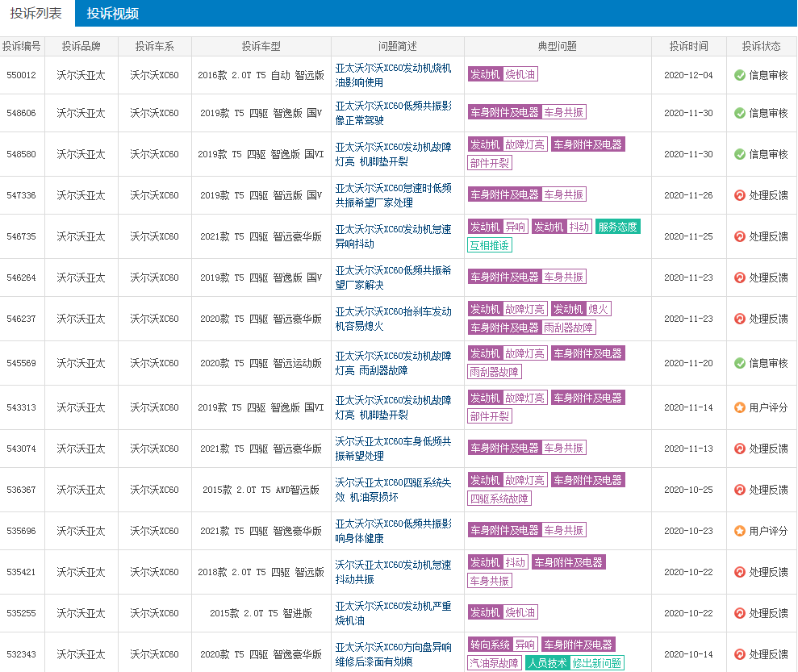Click the 转向系统 tag in row 532343
The width and height of the screenshot is (798, 672).
coord(490,645)
